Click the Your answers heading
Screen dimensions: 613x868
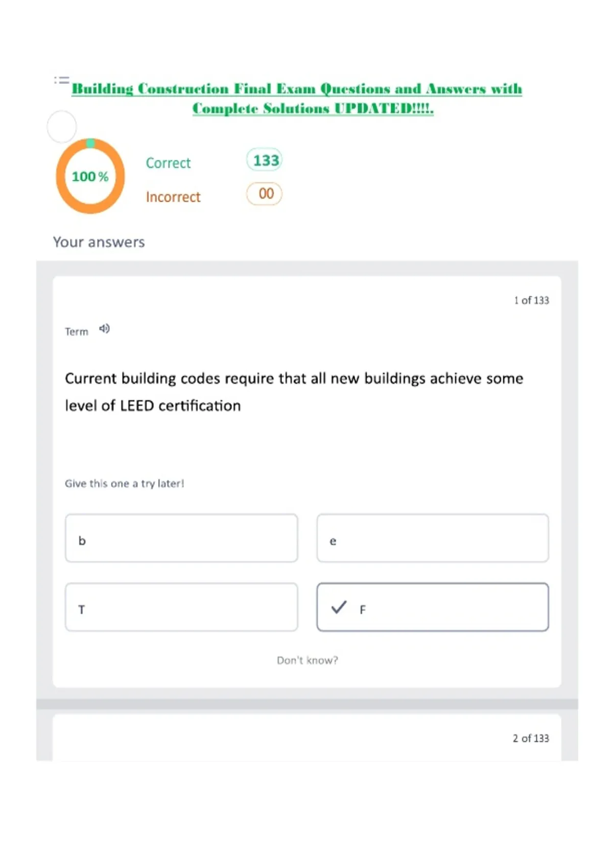[x=99, y=242]
